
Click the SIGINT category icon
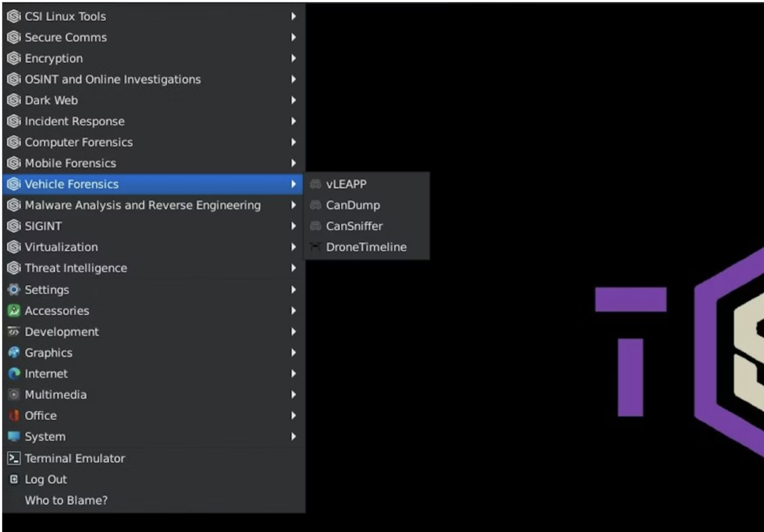click(x=13, y=226)
